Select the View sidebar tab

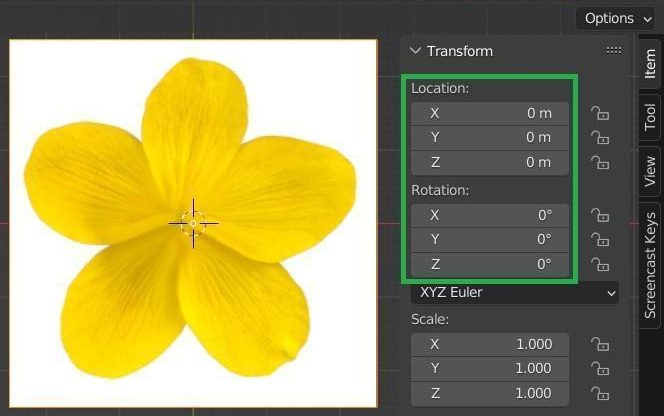(650, 171)
